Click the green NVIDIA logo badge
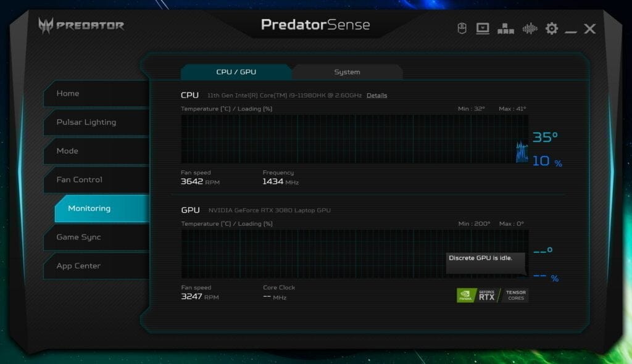Image resolution: width=632 pixels, height=364 pixels. [466, 296]
